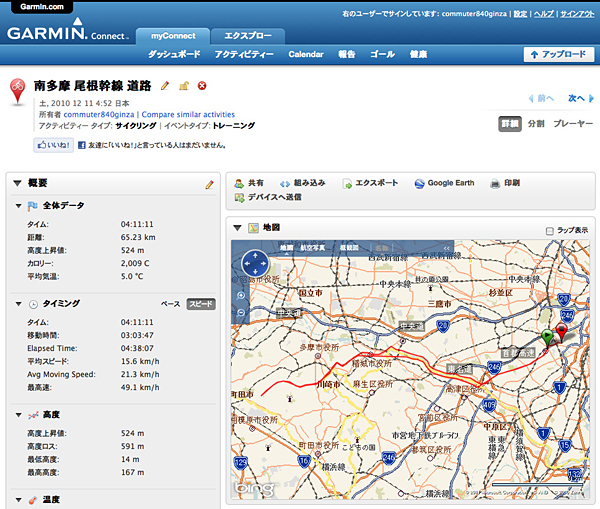
Task: Select 概観図 map type on map toolbar
Action: pyautogui.click(x=349, y=248)
